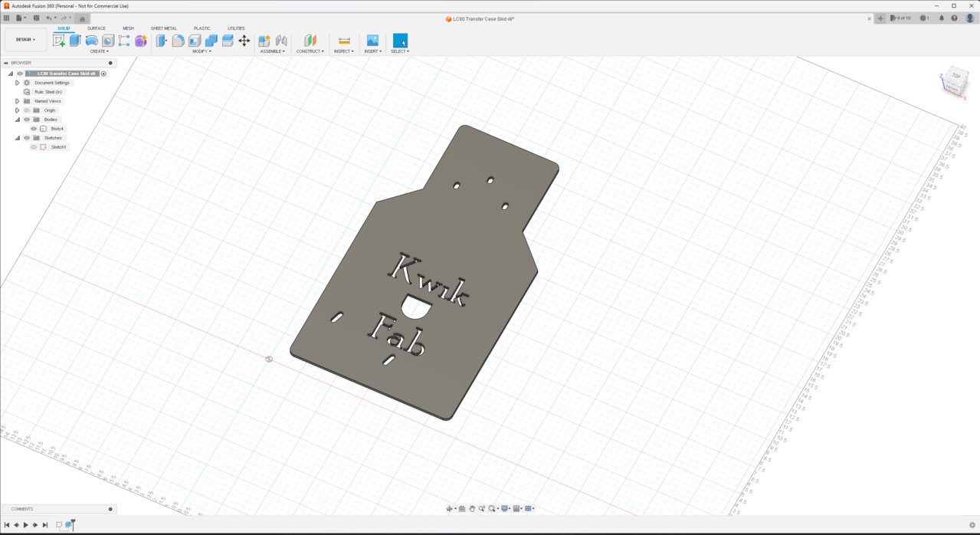
Task: Collapse the Bodies folder arrow
Action: 17,120
